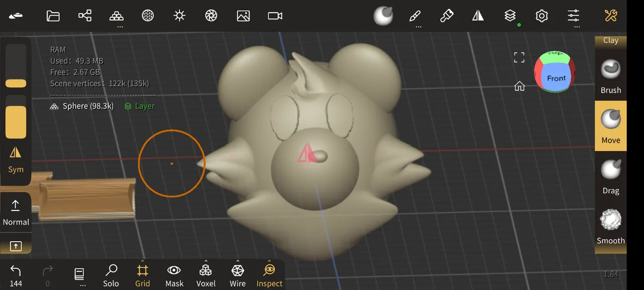Adjust the lower intensity slider

point(16,116)
